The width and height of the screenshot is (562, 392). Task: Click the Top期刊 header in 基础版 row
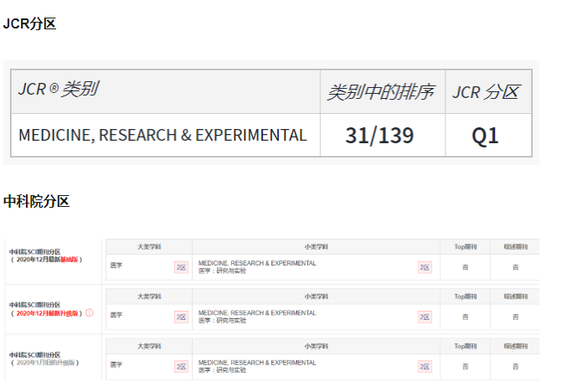pyautogui.click(x=466, y=247)
